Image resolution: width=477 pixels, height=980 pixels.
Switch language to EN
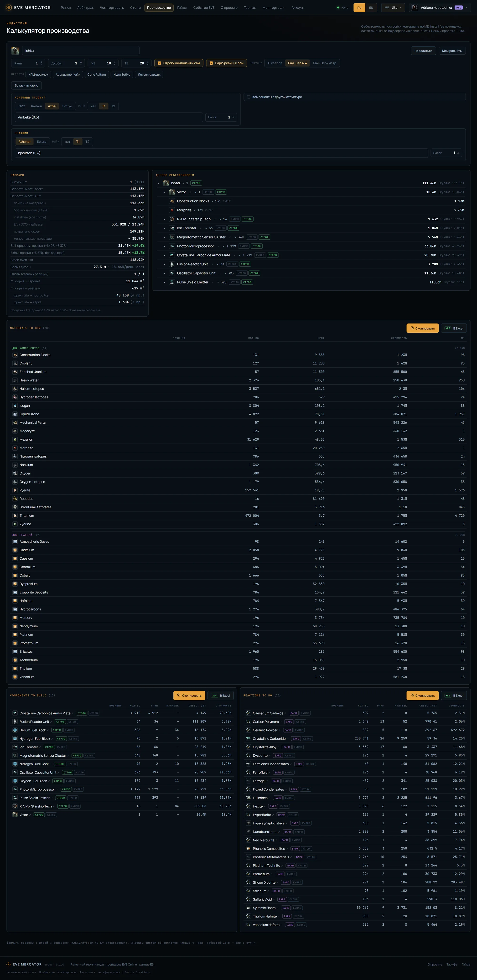(x=371, y=8)
